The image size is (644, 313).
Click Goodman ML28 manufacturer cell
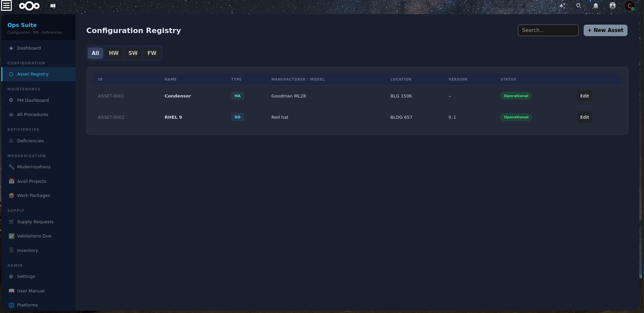tap(289, 96)
